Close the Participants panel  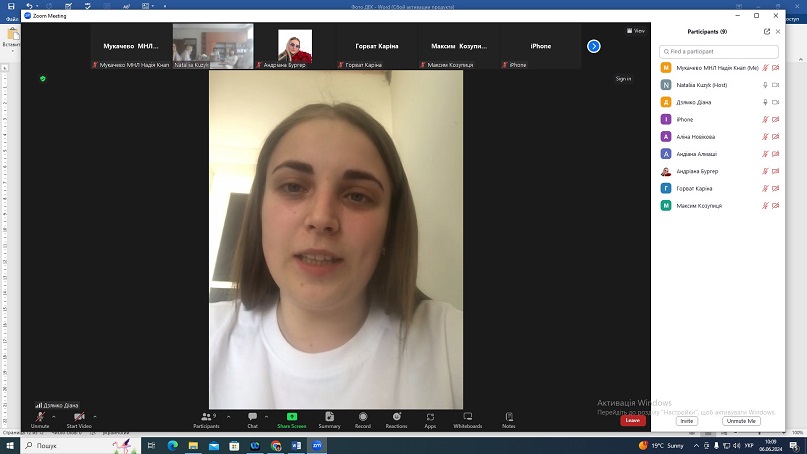coord(778,31)
